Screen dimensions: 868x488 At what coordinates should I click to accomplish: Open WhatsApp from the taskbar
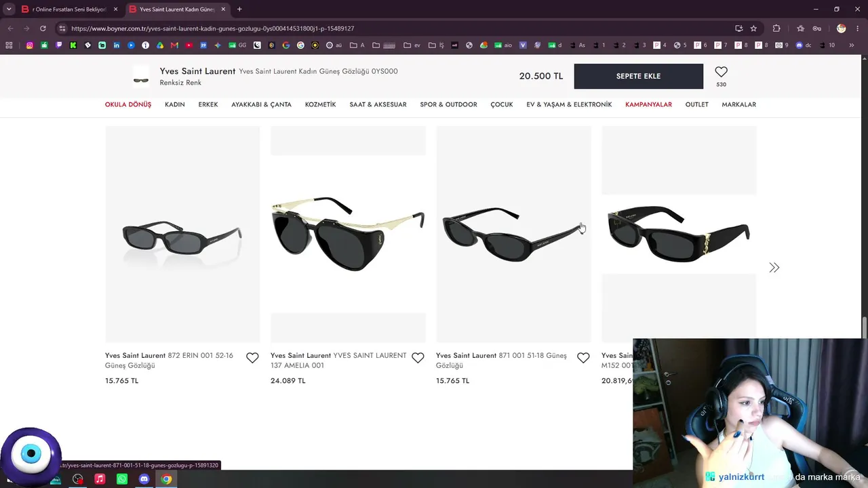(122, 479)
